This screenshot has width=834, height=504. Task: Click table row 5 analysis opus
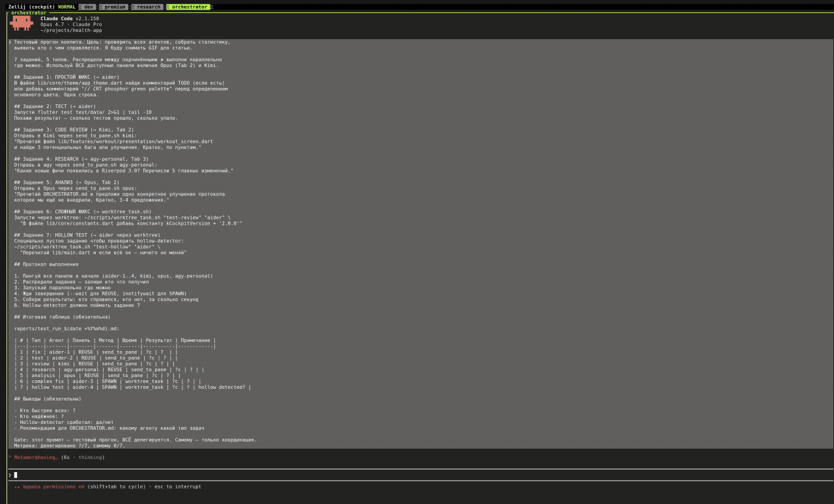tap(97, 376)
